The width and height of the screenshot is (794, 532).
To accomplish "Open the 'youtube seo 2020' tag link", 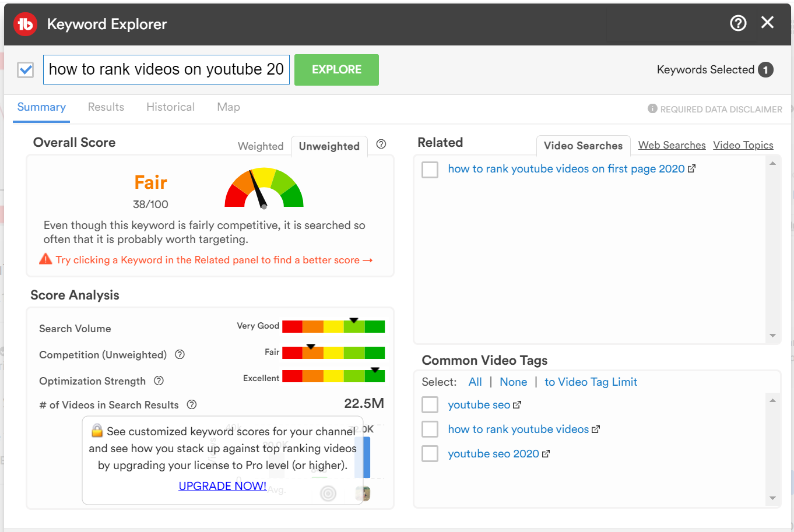I will coord(493,454).
